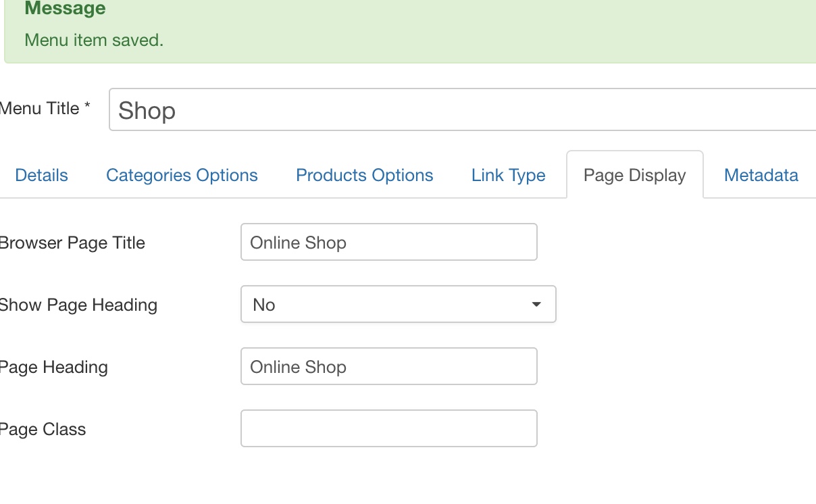Click the active Page Display tab
The height and width of the screenshot is (504, 816).
(x=634, y=176)
